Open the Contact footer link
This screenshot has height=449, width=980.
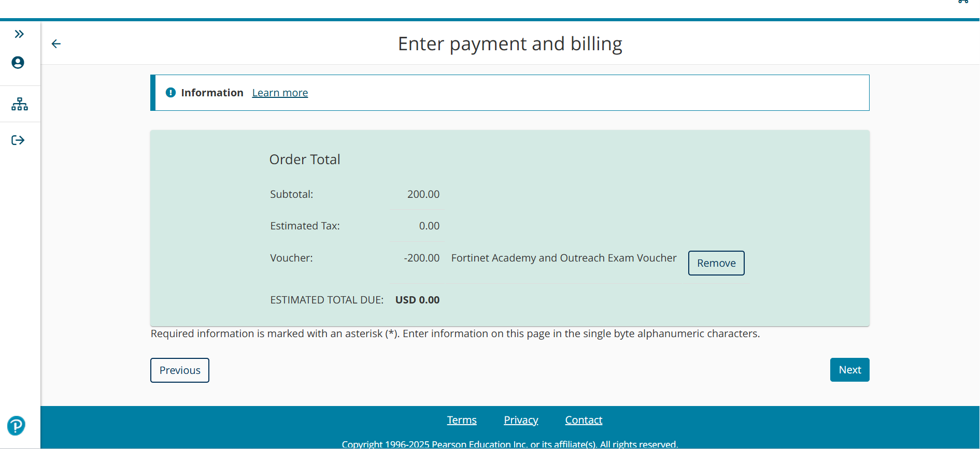point(583,420)
